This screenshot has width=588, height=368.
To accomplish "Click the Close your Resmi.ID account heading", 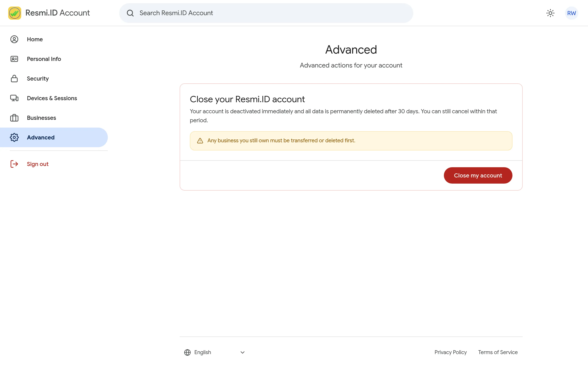I will [247, 99].
